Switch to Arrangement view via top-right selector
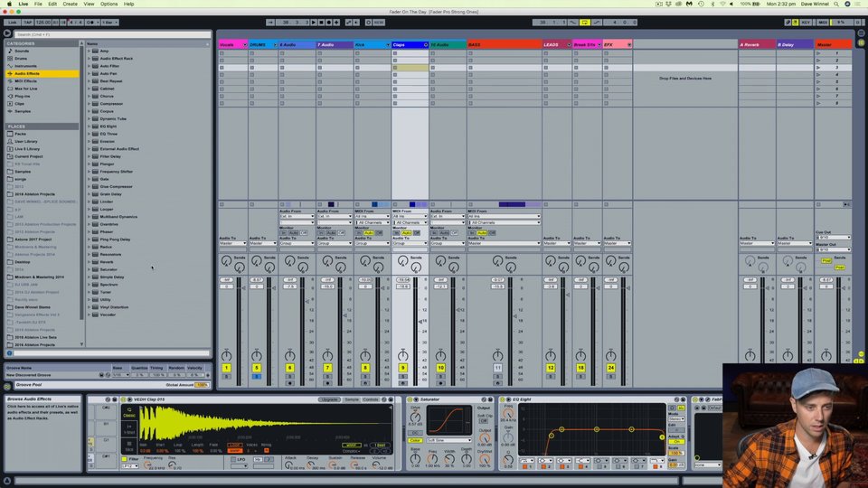The height and width of the screenshot is (488, 868). pyautogui.click(x=862, y=33)
